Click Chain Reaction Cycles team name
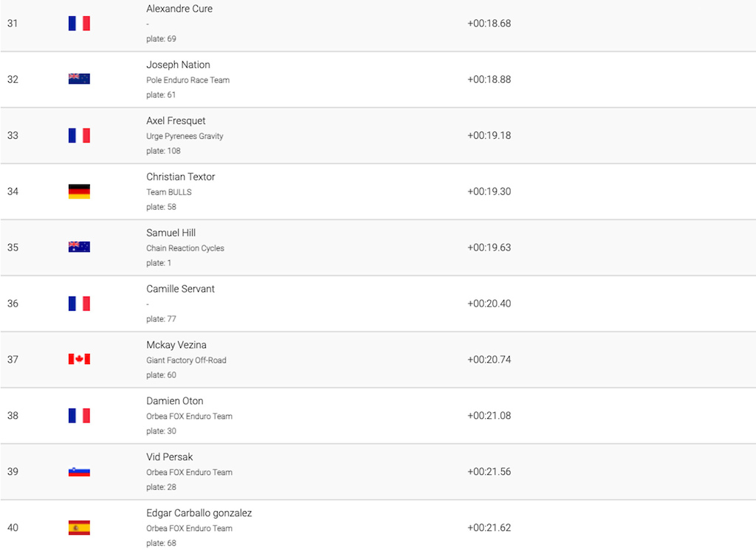 coord(185,248)
